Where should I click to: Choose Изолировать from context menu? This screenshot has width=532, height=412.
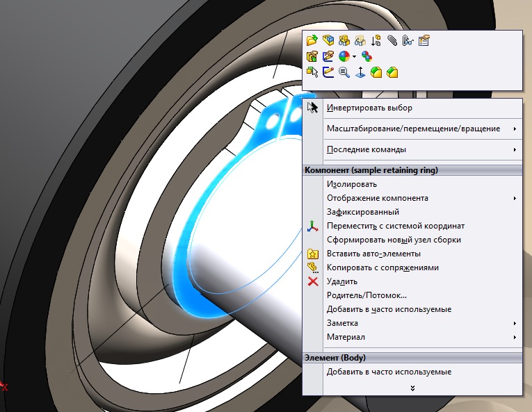(x=351, y=184)
